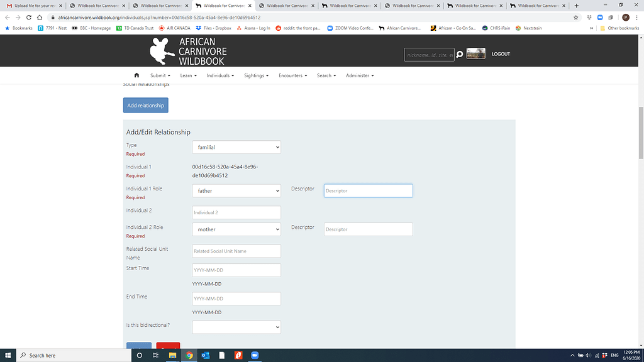The width and height of the screenshot is (644, 362).
Task: Click the African Carnivore Wildbook logo
Action: [188, 52]
